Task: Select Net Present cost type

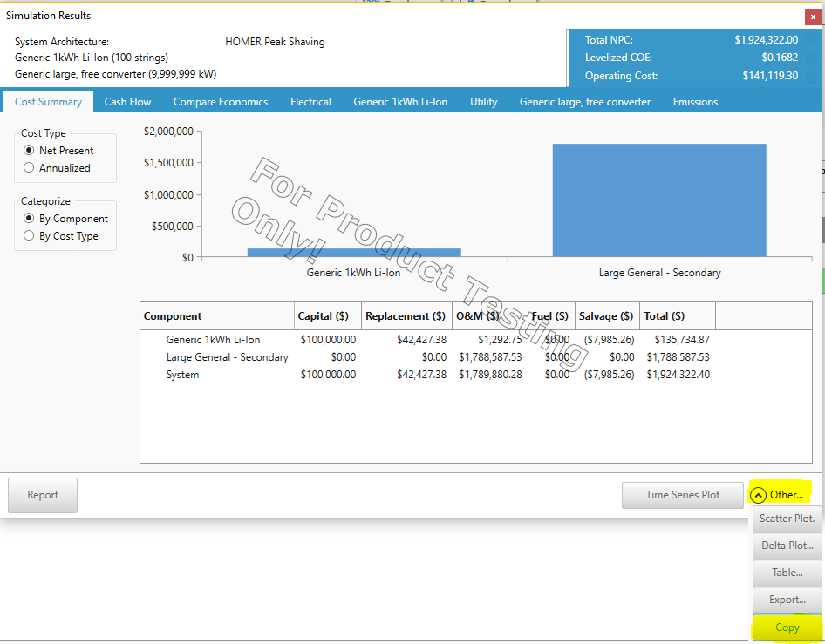Action: (30, 151)
